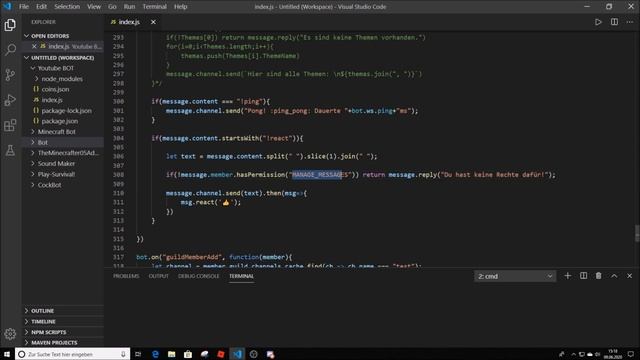Open Task View on the taskbar
This screenshot has width=640, height=360.
138,354
